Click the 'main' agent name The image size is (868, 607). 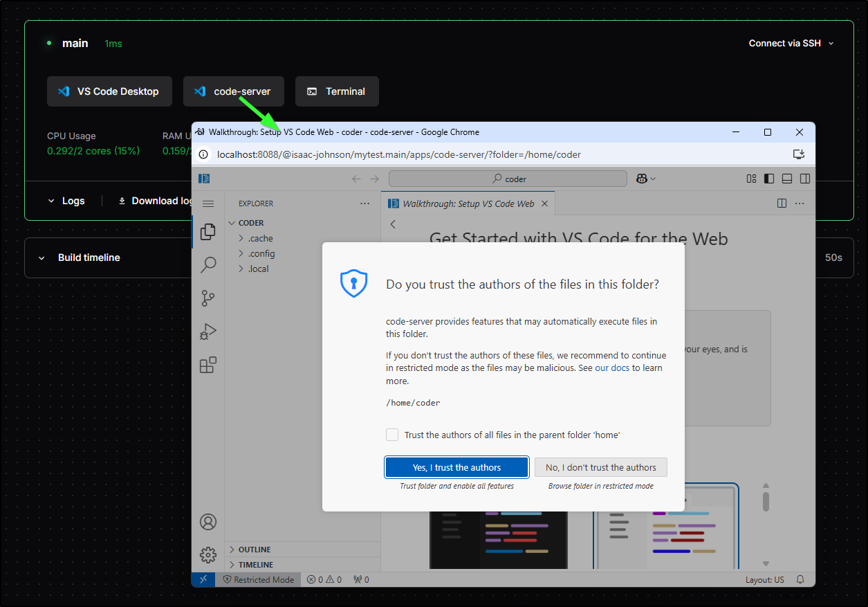pos(75,43)
